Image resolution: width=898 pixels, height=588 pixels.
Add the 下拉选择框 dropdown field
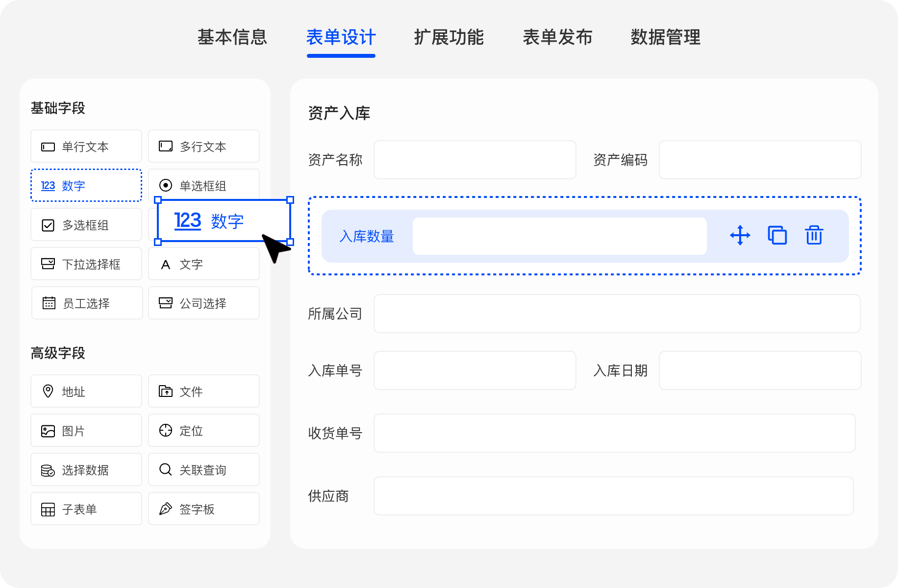[x=86, y=264]
